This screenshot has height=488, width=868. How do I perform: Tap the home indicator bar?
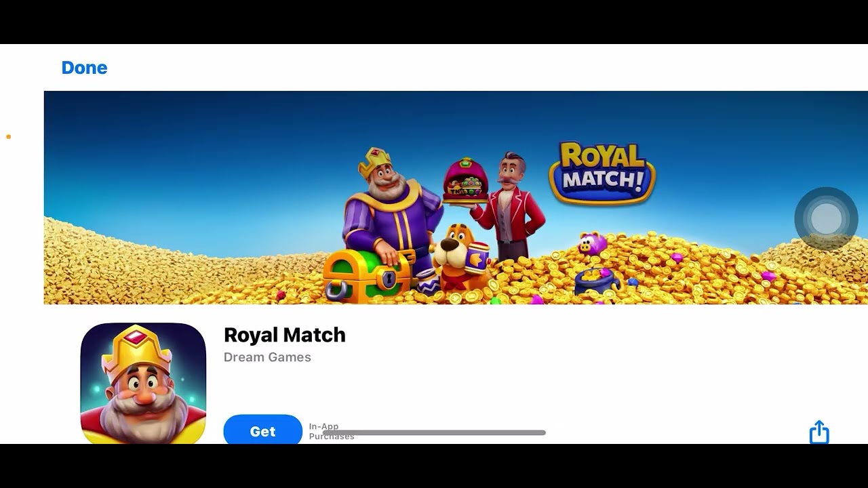tap(434, 432)
